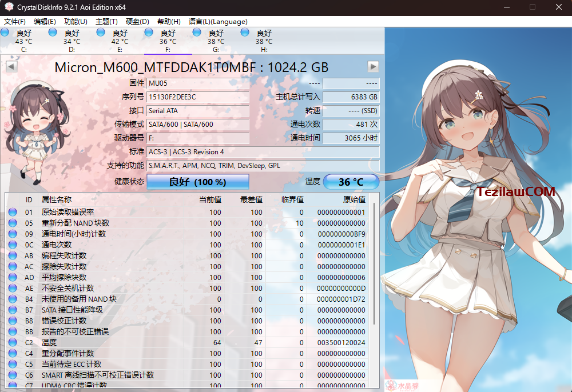The image size is (572, 392).
Task: Click raw value 003500120024 of temperature
Action: pyautogui.click(x=341, y=342)
